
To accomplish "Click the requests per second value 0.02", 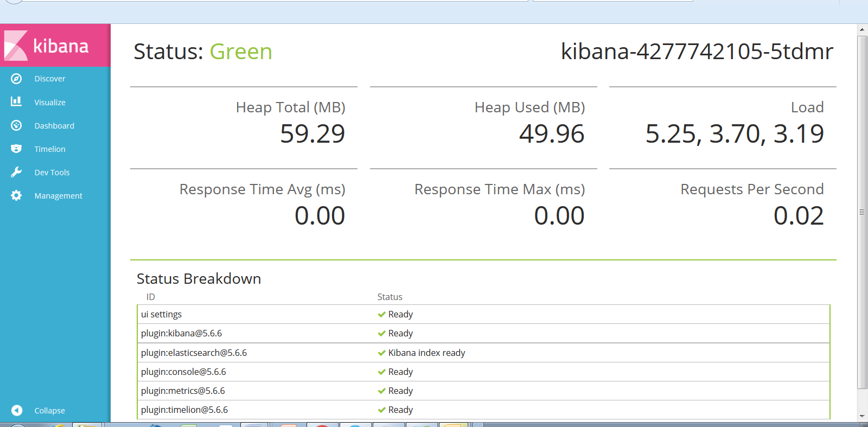I will point(799,216).
